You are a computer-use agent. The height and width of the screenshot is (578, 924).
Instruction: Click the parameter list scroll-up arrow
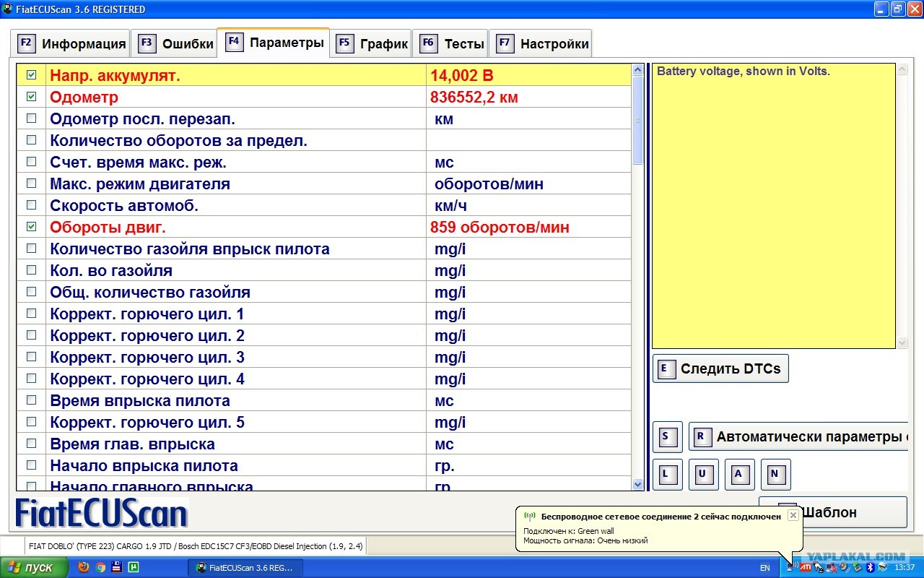point(637,70)
